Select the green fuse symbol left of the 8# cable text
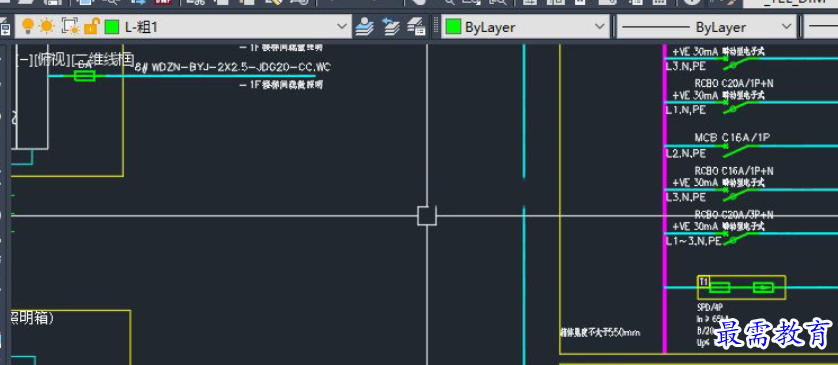The width and height of the screenshot is (838, 365). [x=84, y=76]
